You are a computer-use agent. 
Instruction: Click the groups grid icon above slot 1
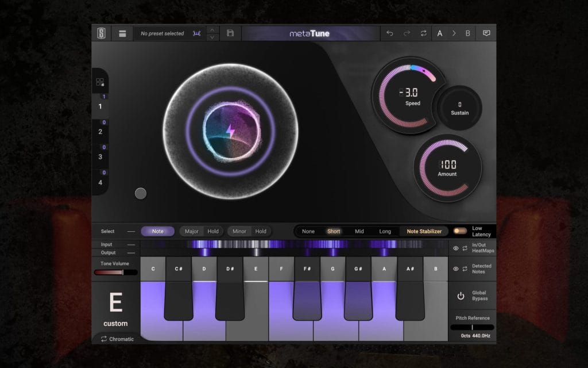coord(100,82)
